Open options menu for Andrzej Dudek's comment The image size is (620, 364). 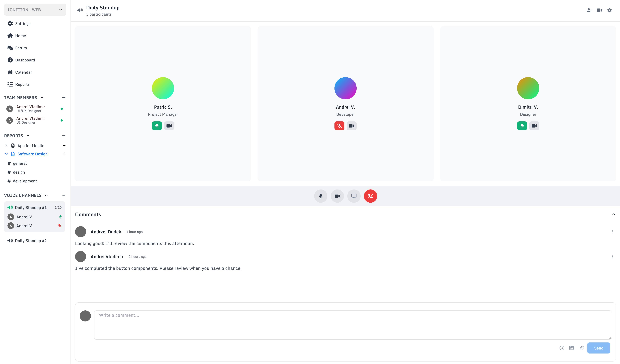point(612,232)
